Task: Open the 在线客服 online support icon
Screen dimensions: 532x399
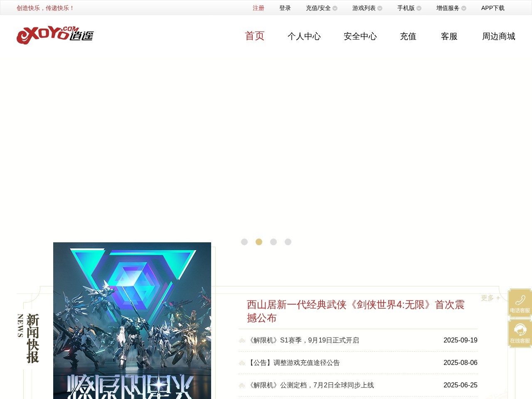Action: (520, 334)
